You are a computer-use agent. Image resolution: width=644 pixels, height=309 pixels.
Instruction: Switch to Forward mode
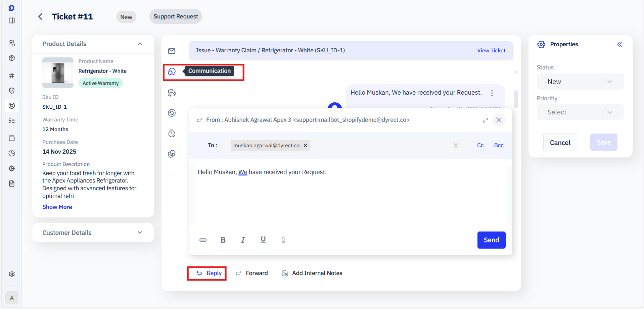252,273
